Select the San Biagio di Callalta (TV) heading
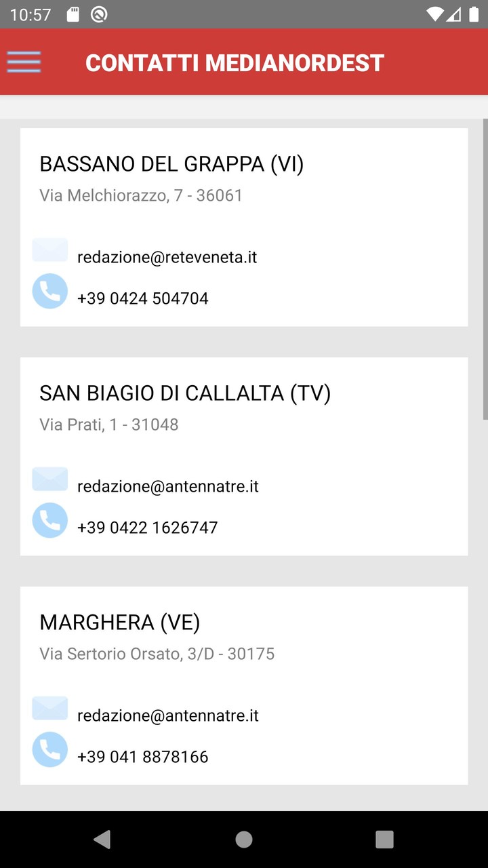 pos(185,393)
